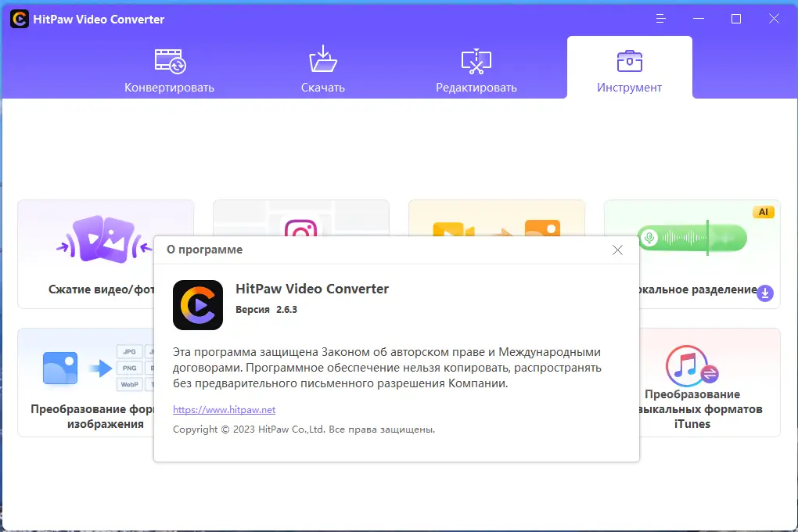
Task: Switch to the Скачать tab
Action: coord(322,70)
